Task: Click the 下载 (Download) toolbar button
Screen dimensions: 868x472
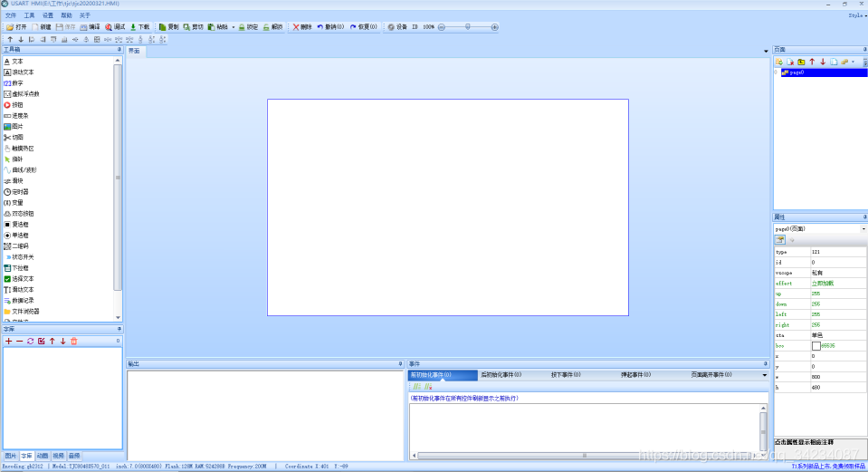Action: [x=139, y=26]
